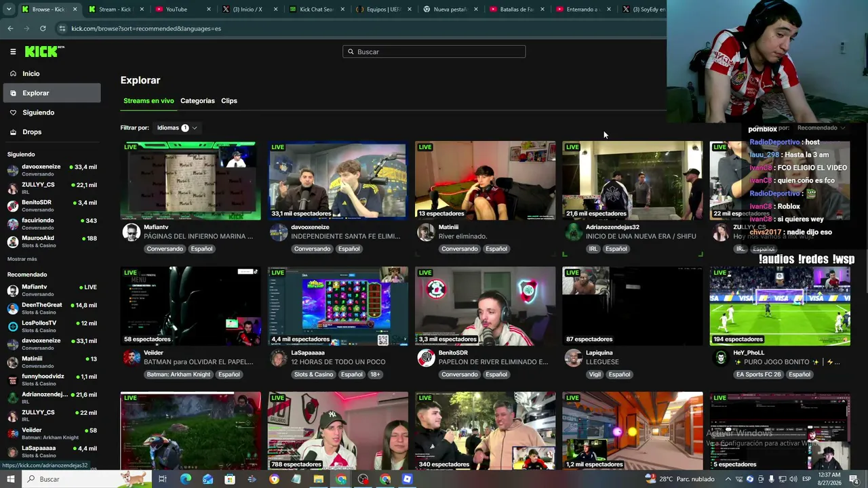Open the Kick hamburger sidebar menu
Image resolution: width=868 pixels, height=488 pixels.
point(13,52)
